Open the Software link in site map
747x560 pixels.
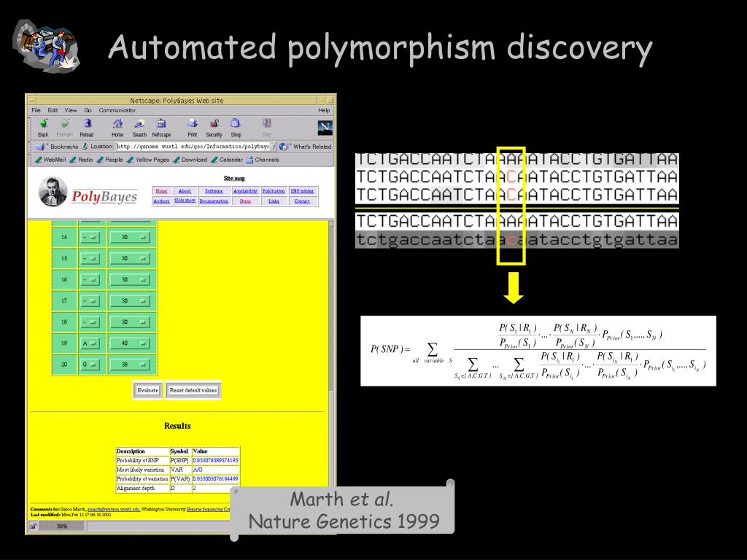[214, 191]
